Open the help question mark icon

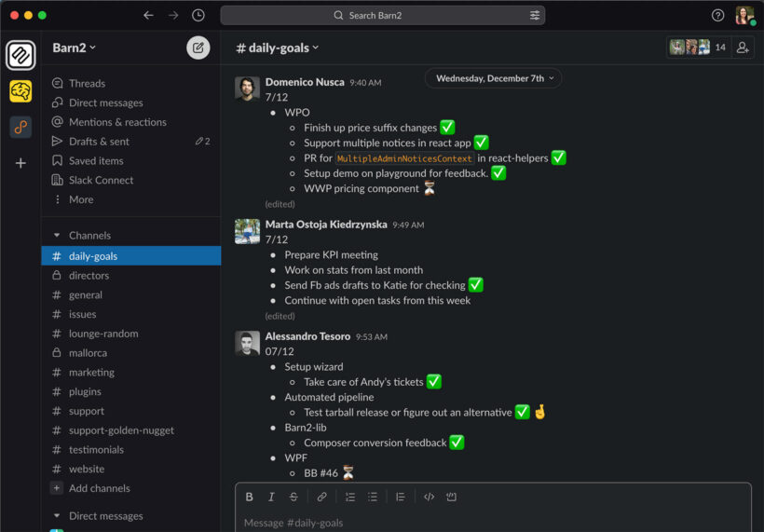(717, 15)
